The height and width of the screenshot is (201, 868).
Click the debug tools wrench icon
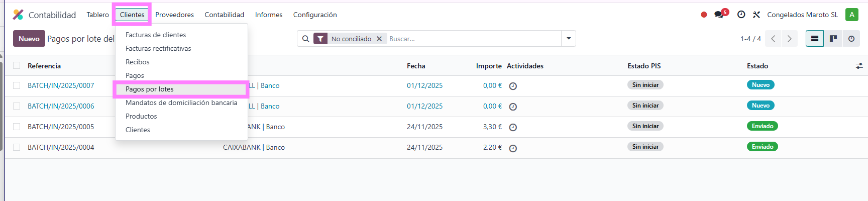tap(756, 15)
